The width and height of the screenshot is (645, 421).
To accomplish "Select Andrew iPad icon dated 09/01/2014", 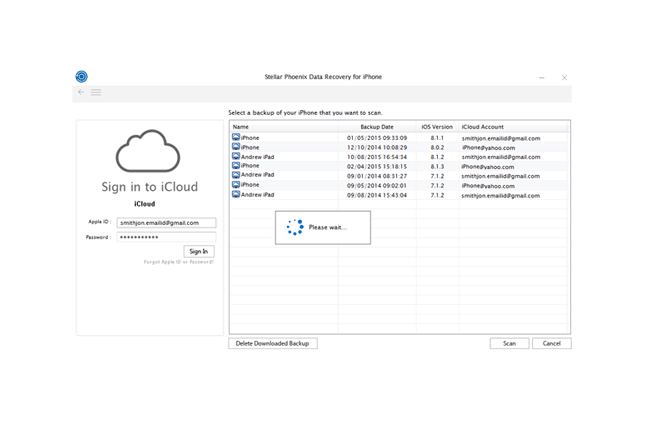I will (236, 175).
